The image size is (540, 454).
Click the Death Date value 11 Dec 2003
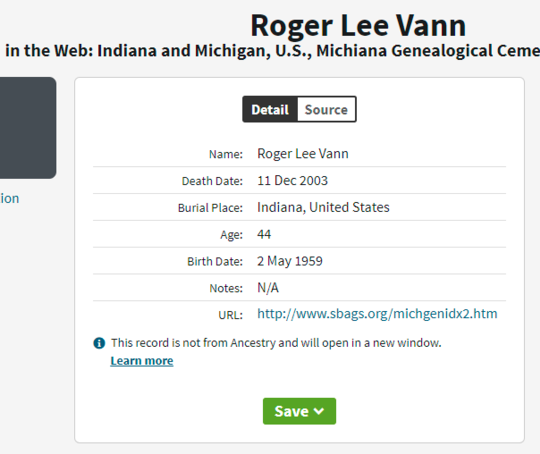[292, 180]
